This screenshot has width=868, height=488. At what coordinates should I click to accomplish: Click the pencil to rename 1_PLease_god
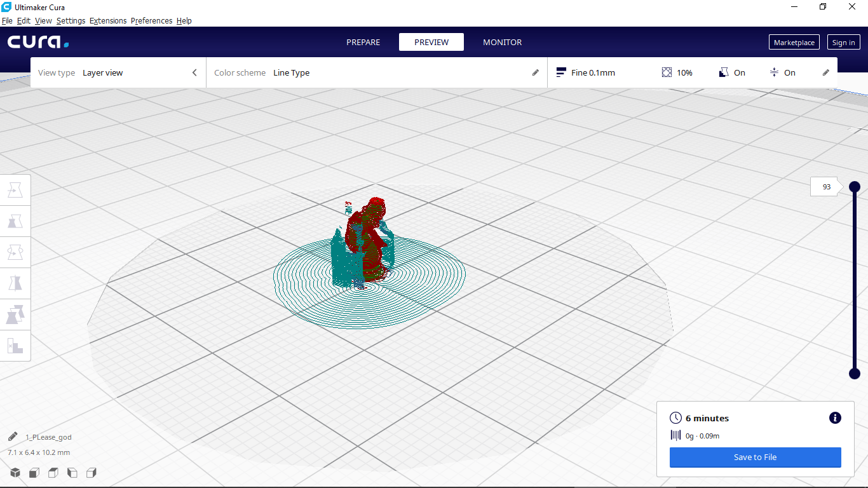(x=11, y=437)
